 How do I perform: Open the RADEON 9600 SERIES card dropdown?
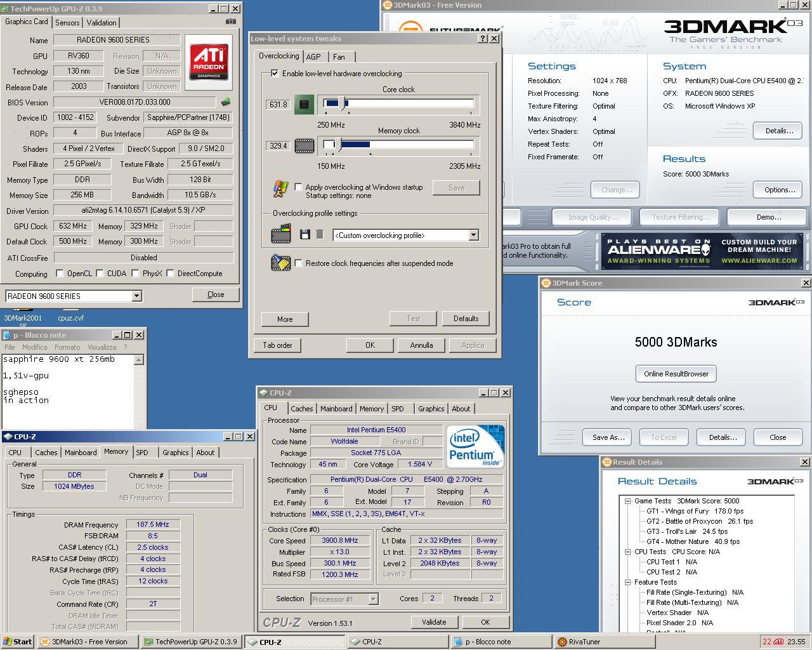tap(136, 296)
